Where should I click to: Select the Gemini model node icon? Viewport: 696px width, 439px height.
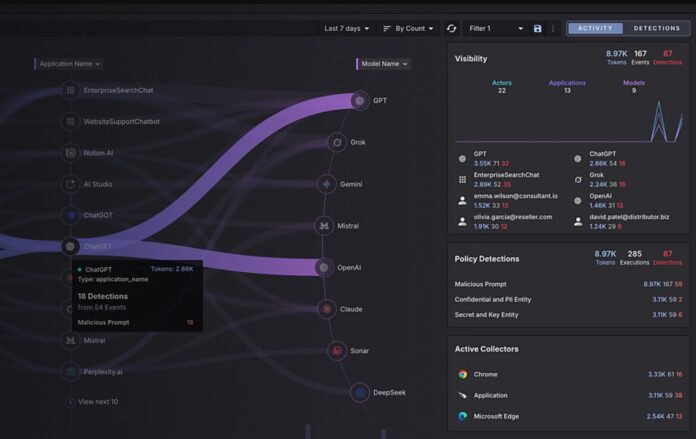[326, 184]
